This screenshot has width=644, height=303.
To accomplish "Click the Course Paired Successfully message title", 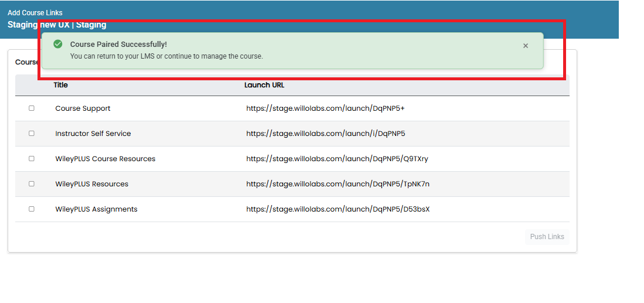I will coord(119,45).
